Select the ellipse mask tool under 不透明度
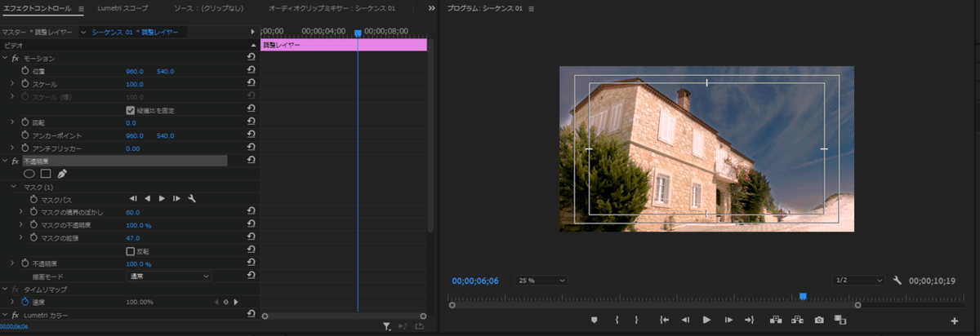The image size is (980, 336). [29, 174]
